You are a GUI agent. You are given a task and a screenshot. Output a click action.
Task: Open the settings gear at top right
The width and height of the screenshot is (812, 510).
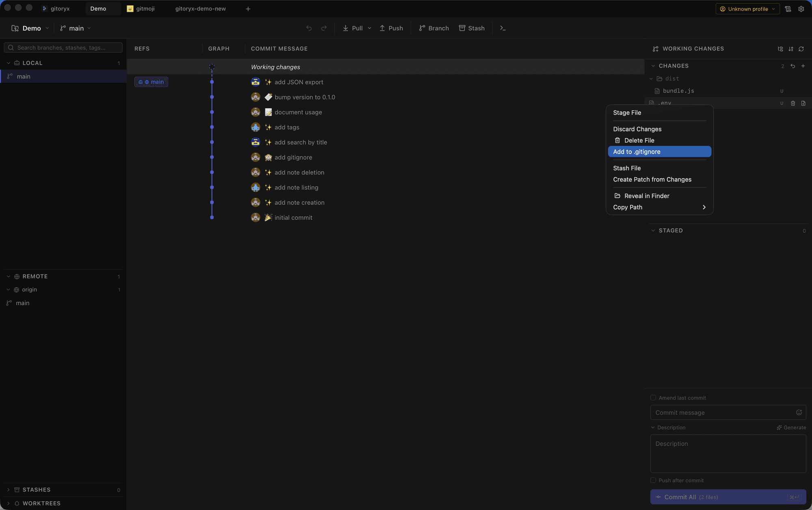pyautogui.click(x=801, y=9)
